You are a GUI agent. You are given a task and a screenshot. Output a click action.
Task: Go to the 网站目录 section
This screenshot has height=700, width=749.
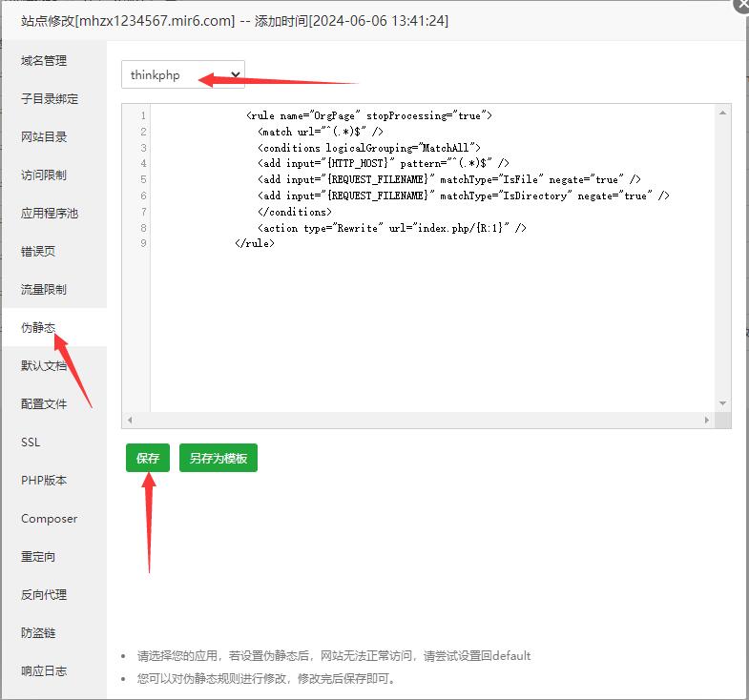44,137
